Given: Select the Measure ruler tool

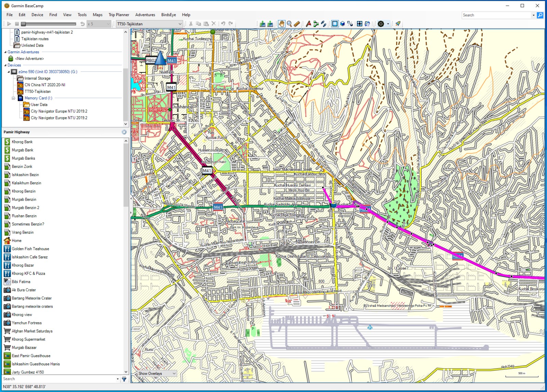Looking at the screenshot, I should tap(297, 24).
